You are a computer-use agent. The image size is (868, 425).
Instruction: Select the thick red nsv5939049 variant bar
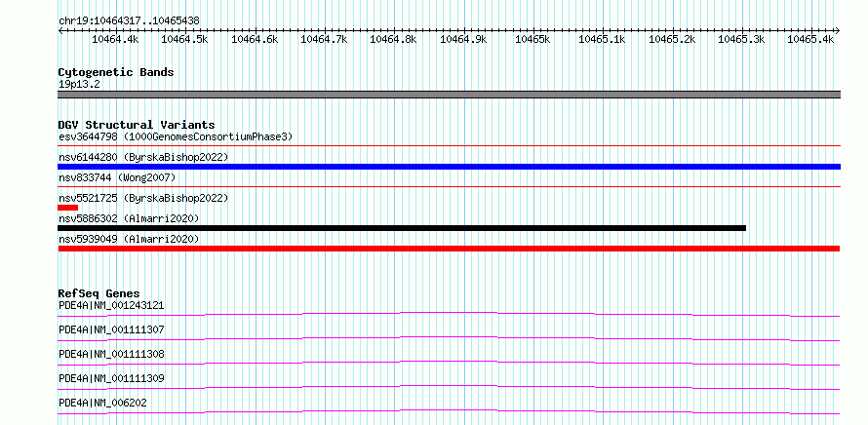[449, 249]
